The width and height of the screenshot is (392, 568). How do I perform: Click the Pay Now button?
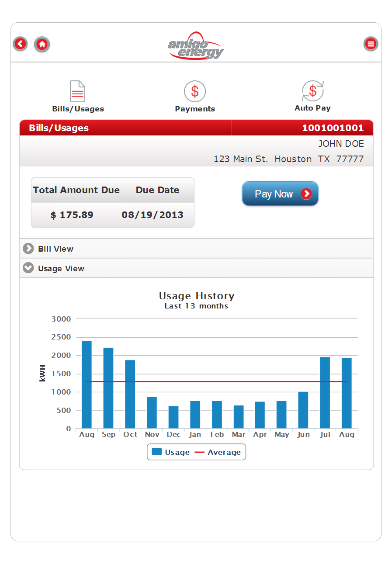[x=280, y=194]
